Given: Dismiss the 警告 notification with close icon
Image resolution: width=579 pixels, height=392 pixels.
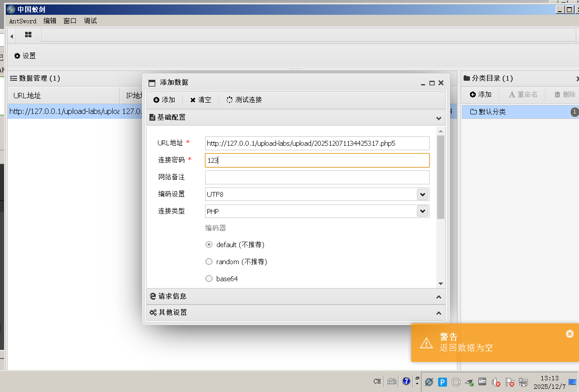Looking at the screenshot, I should (570, 334).
